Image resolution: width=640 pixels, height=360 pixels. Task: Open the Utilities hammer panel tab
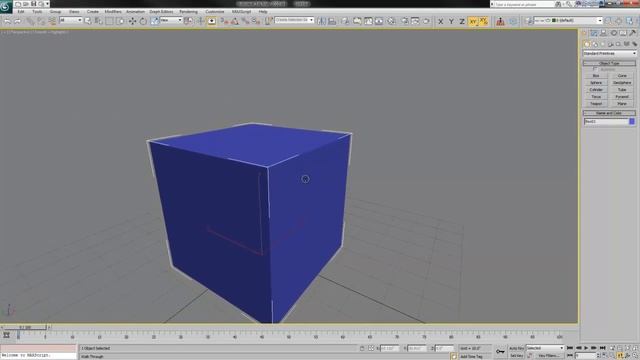pyautogui.click(x=633, y=33)
